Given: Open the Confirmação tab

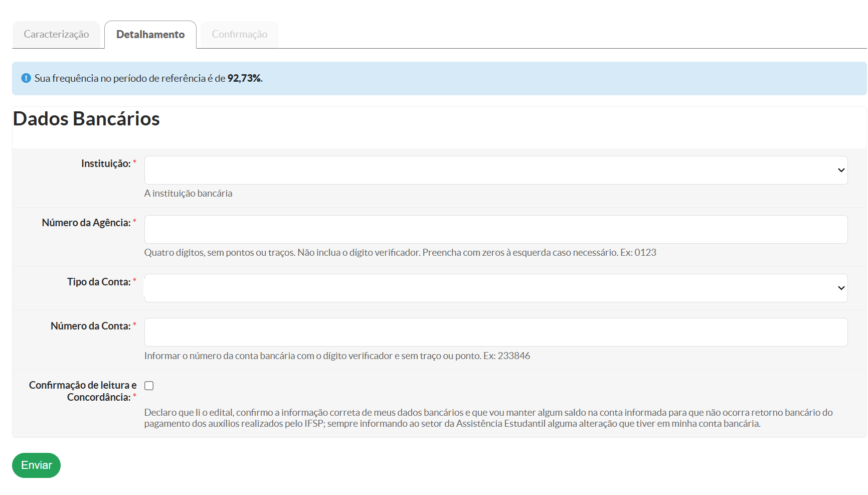Looking at the screenshot, I should 240,35.
